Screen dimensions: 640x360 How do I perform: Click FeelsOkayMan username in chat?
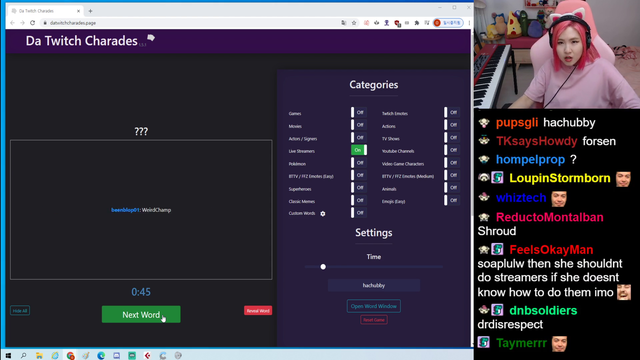551,250
